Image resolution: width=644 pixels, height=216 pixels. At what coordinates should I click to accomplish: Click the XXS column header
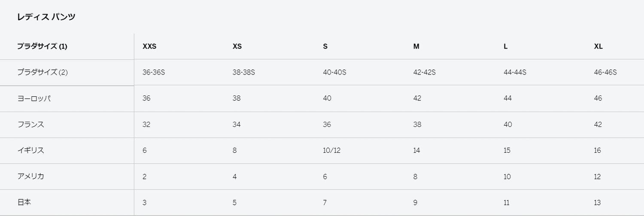tap(149, 46)
